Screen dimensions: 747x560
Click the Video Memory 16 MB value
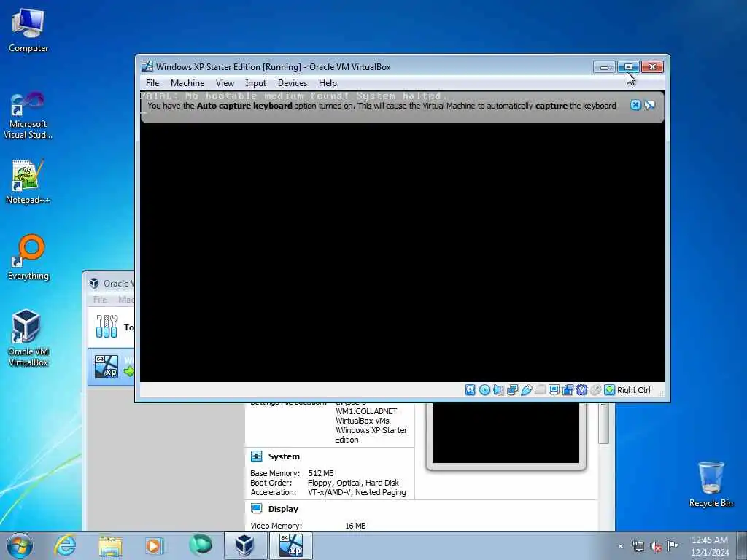pyautogui.click(x=355, y=526)
